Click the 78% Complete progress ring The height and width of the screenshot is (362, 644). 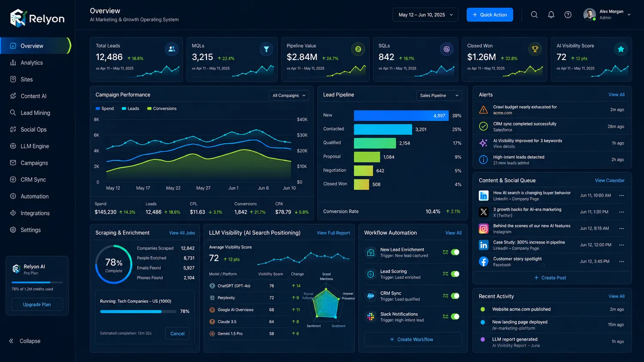pyautogui.click(x=114, y=264)
